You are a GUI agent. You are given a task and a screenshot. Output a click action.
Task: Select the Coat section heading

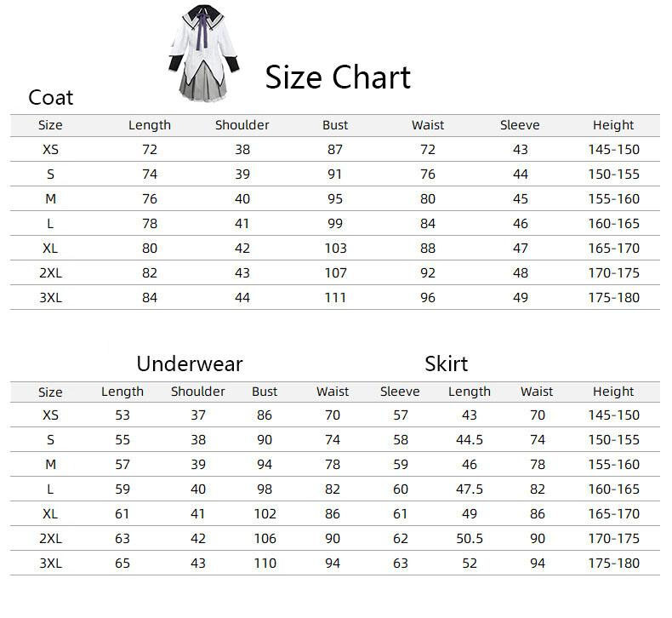51,97
